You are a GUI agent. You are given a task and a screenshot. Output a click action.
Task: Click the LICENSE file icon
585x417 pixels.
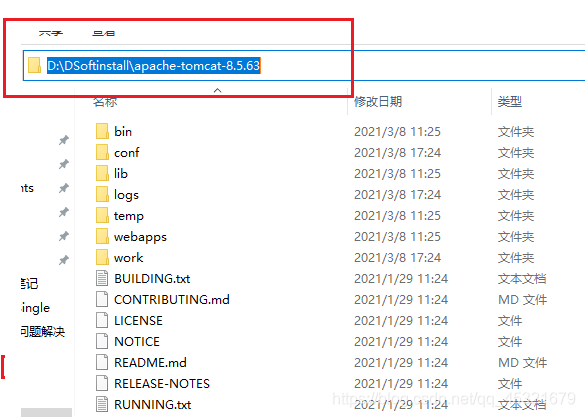[x=102, y=320]
